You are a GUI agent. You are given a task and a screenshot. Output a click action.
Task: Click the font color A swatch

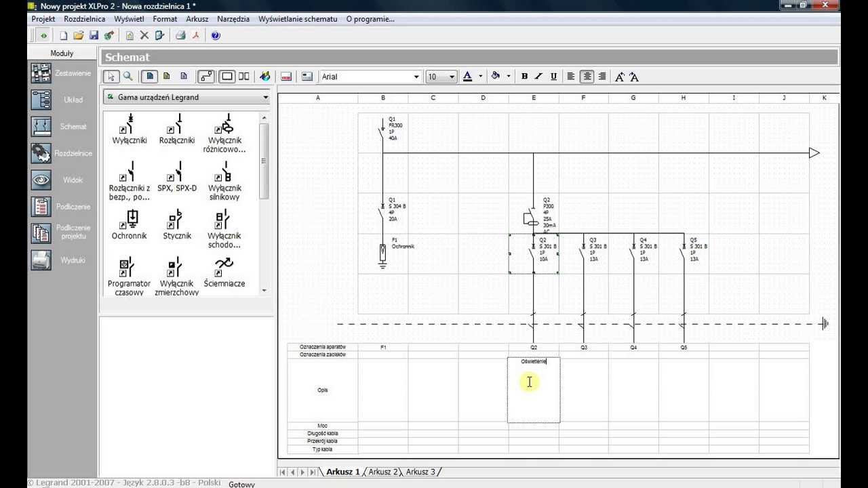467,77
